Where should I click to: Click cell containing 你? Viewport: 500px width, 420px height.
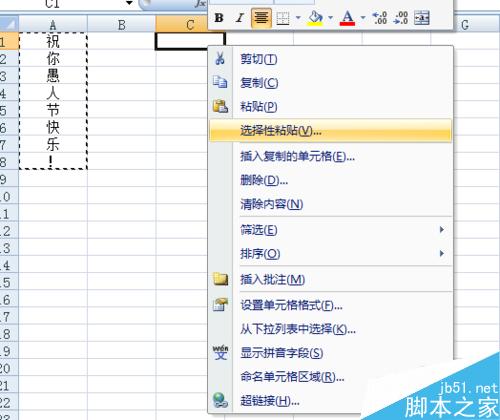tap(53, 58)
